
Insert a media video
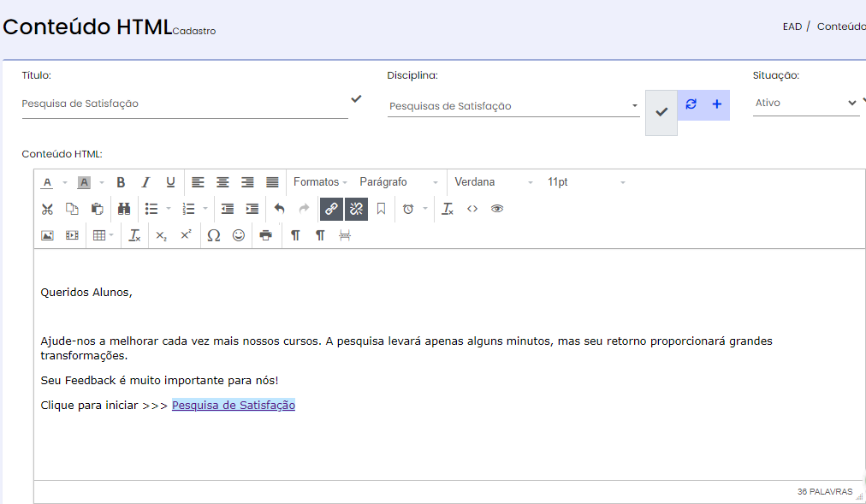72,235
